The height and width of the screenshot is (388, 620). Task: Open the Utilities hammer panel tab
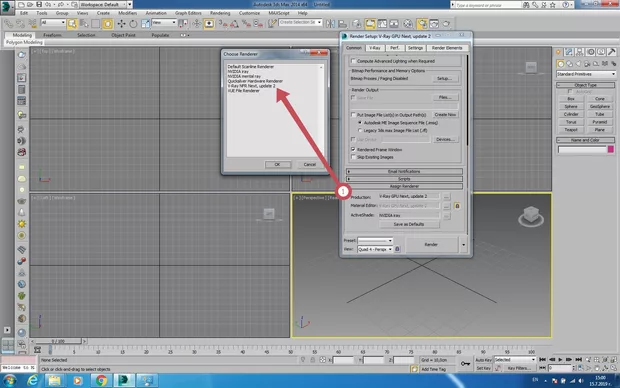[611, 52]
